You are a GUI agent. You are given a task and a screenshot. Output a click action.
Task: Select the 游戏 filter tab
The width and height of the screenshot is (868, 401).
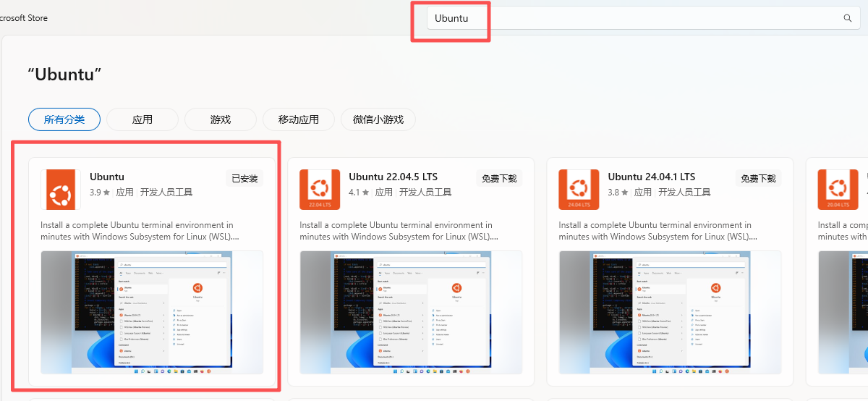point(221,119)
